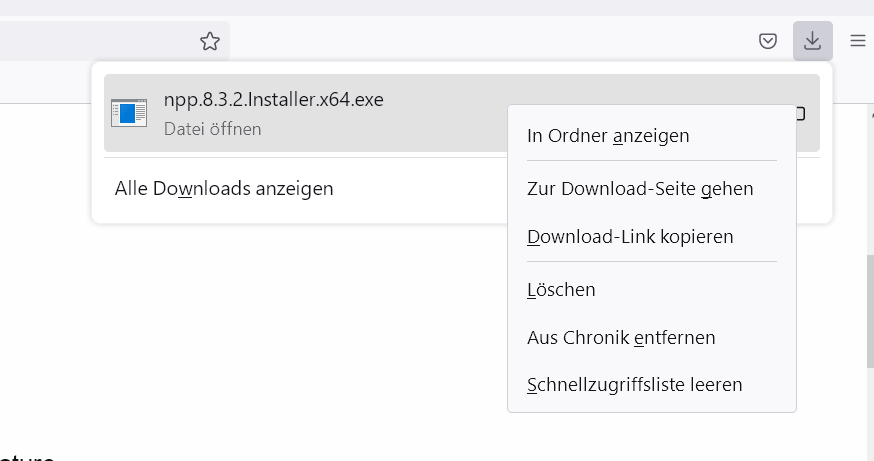
Task: Click the vertical page scrollbar thumb
Action: (x=868, y=310)
